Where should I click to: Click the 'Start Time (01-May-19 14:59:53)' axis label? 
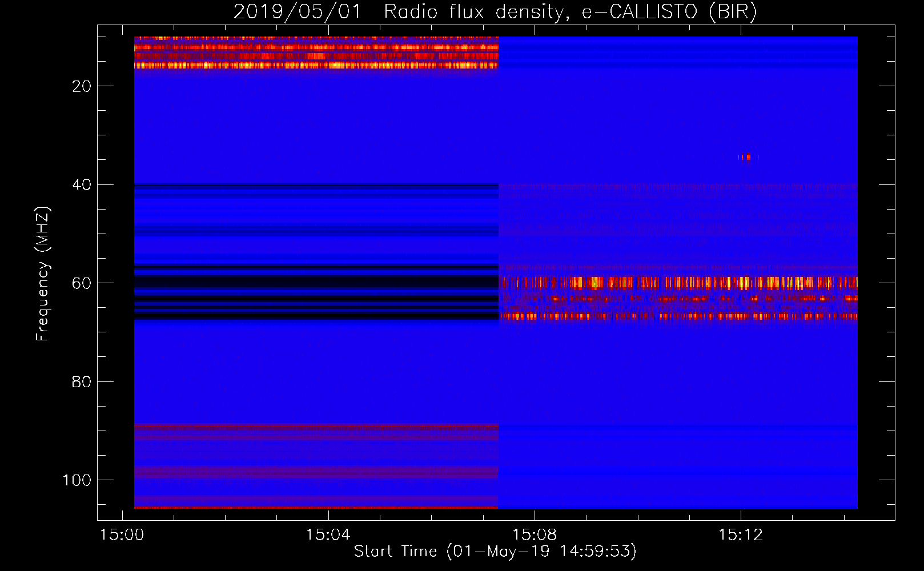pyautogui.click(x=495, y=551)
